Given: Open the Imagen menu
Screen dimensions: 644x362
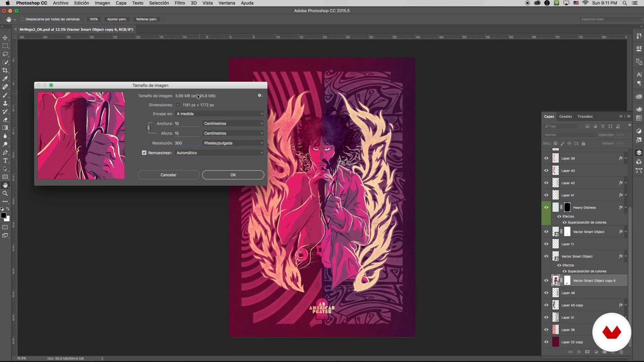Looking at the screenshot, I should click(102, 3).
